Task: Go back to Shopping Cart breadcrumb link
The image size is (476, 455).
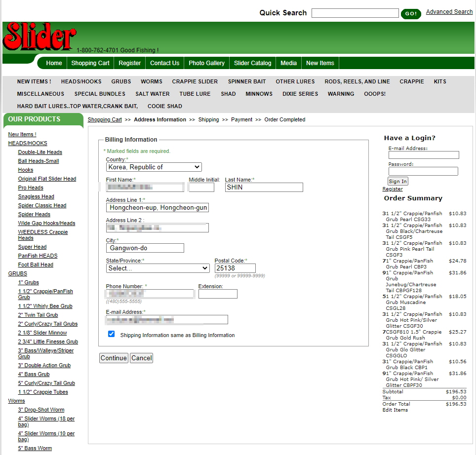Action: pos(104,119)
